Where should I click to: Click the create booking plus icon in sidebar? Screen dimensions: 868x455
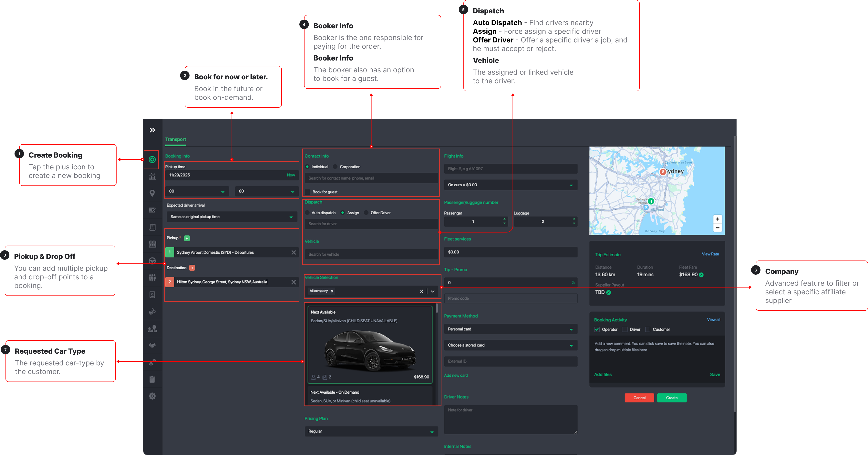click(x=152, y=160)
